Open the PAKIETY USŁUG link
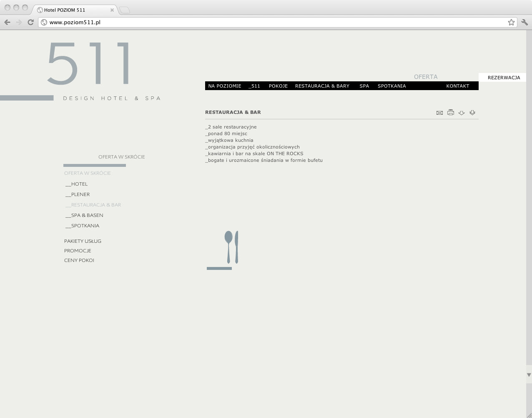Viewport: 532px width, 418px height. coord(83,241)
